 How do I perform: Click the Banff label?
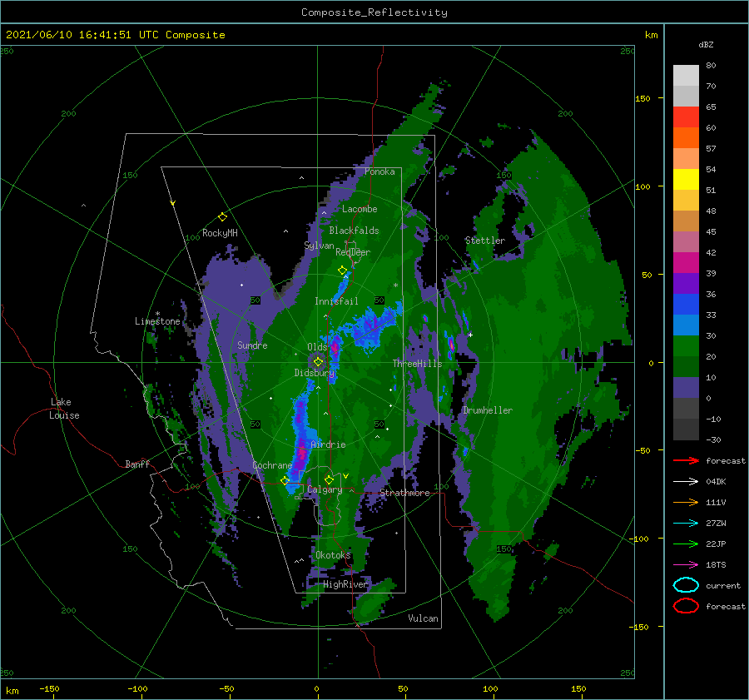pyautogui.click(x=137, y=464)
